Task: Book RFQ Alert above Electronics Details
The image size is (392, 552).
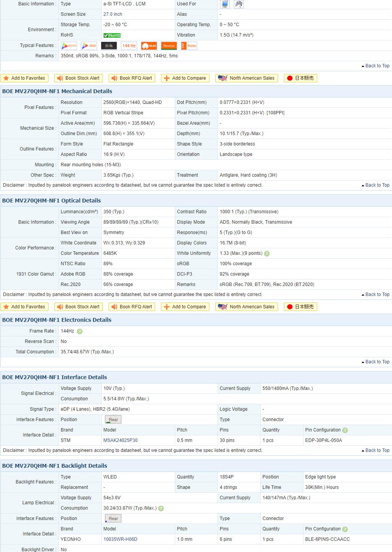Action: [x=132, y=307]
